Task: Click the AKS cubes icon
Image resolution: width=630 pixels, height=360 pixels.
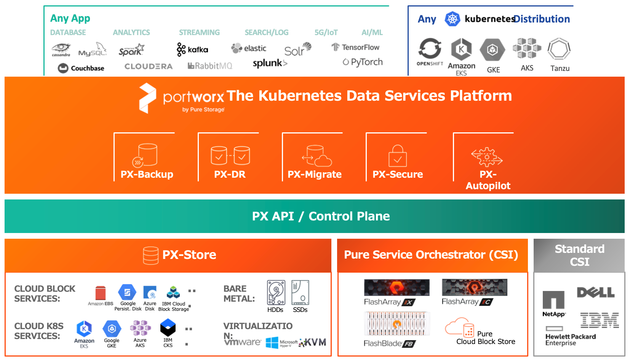Action: (x=526, y=49)
